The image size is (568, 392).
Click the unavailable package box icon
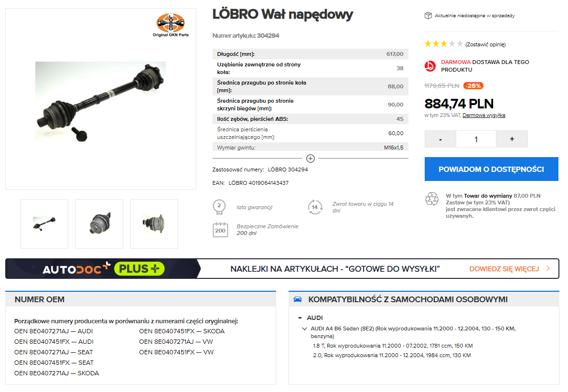tap(428, 16)
